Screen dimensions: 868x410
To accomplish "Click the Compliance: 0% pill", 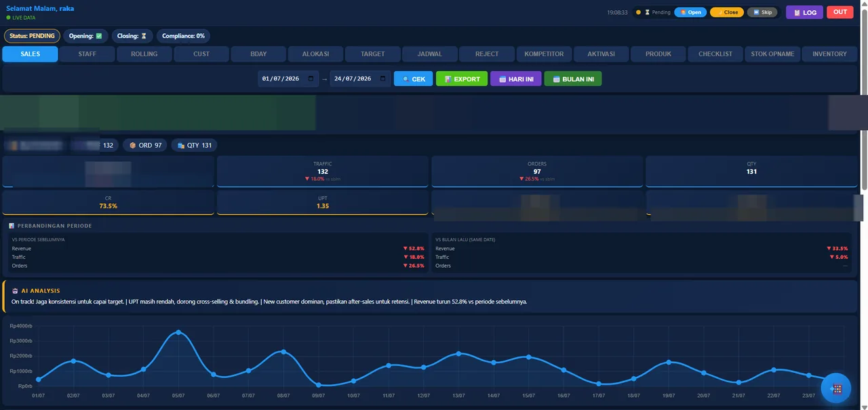I will click(183, 36).
